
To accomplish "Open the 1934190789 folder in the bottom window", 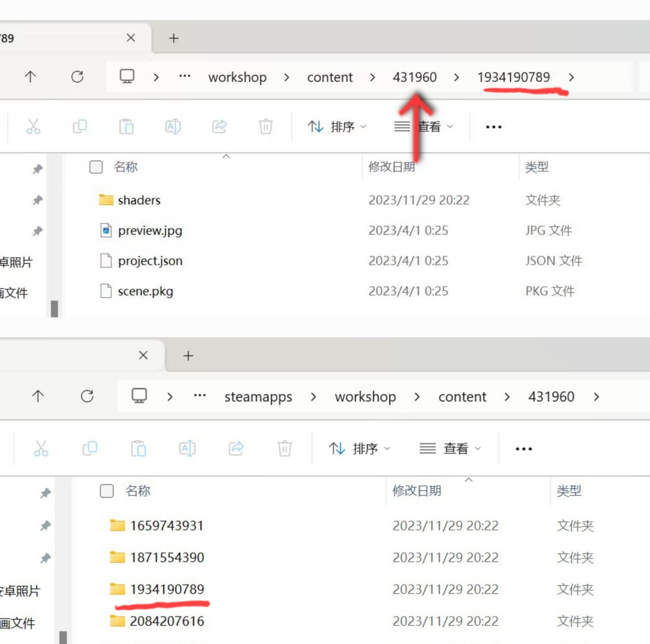I will [168, 589].
